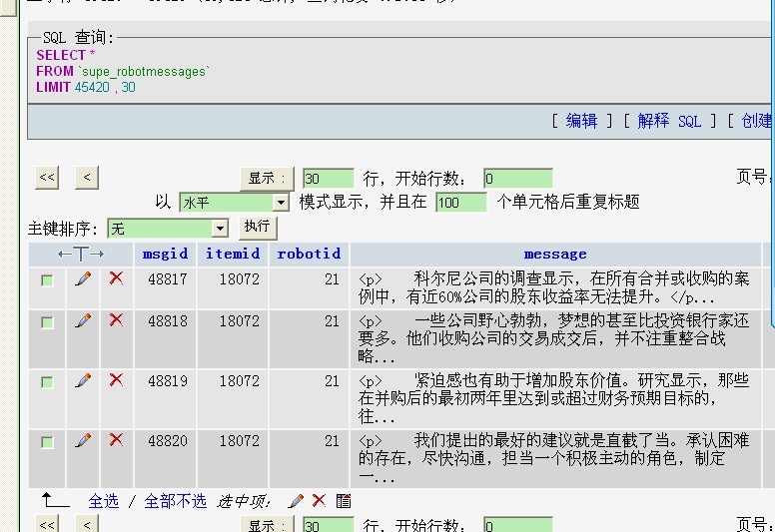Edit row with msgid 48819 pencil icon

[83, 380]
